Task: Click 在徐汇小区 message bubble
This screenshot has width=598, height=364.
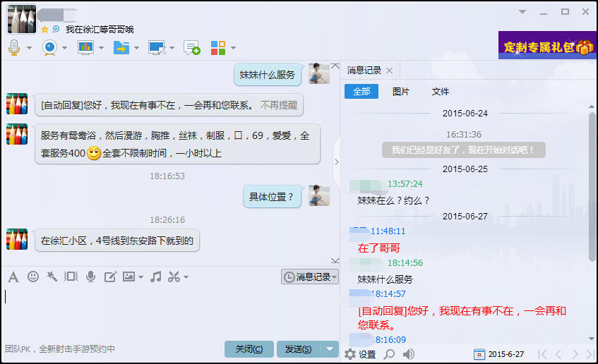Action: coord(117,241)
